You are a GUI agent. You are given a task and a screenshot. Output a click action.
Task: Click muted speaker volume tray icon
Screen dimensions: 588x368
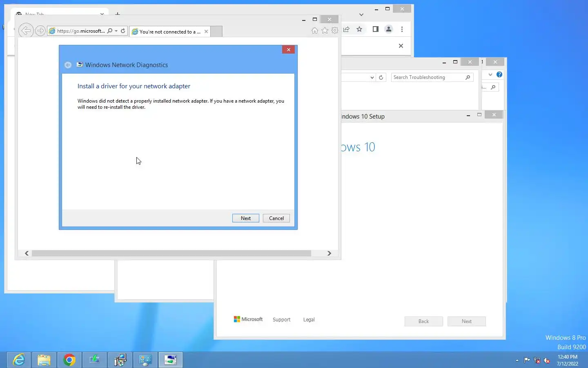coord(547,360)
